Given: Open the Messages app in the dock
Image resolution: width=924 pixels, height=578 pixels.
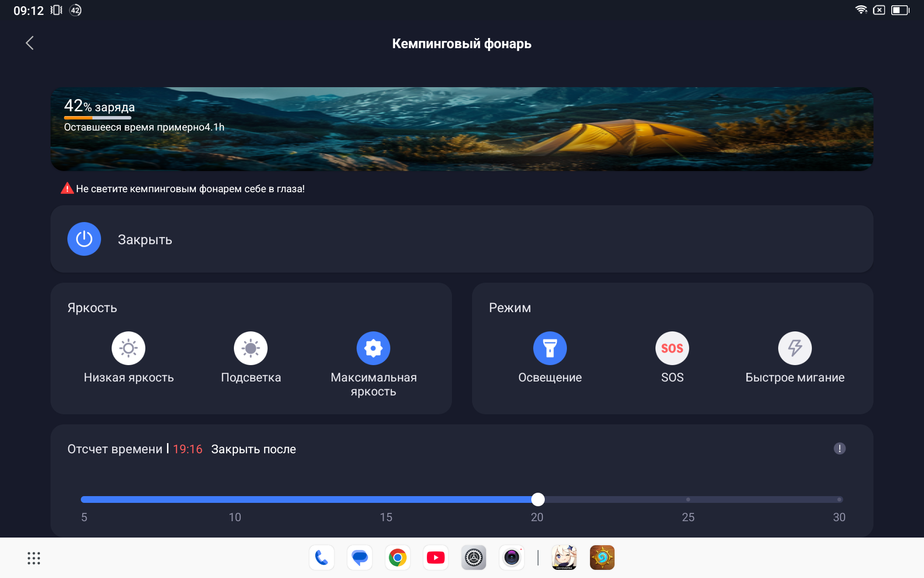Looking at the screenshot, I should point(359,558).
